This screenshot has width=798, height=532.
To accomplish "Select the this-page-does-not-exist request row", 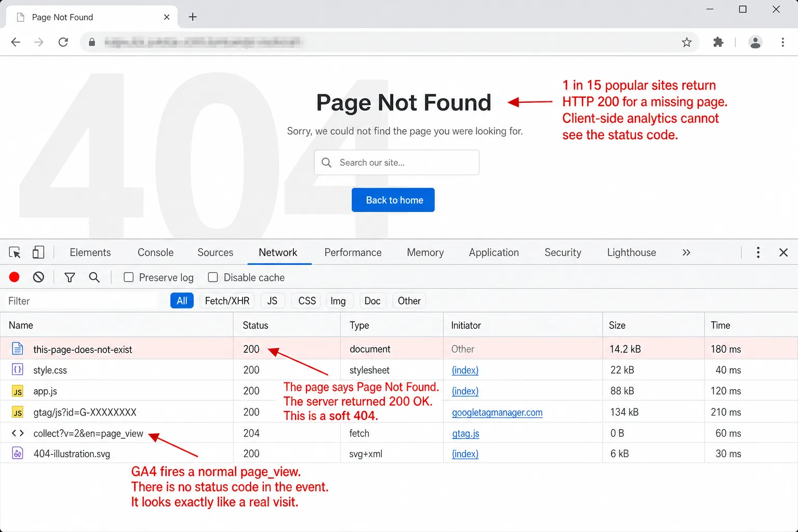I will pos(399,349).
